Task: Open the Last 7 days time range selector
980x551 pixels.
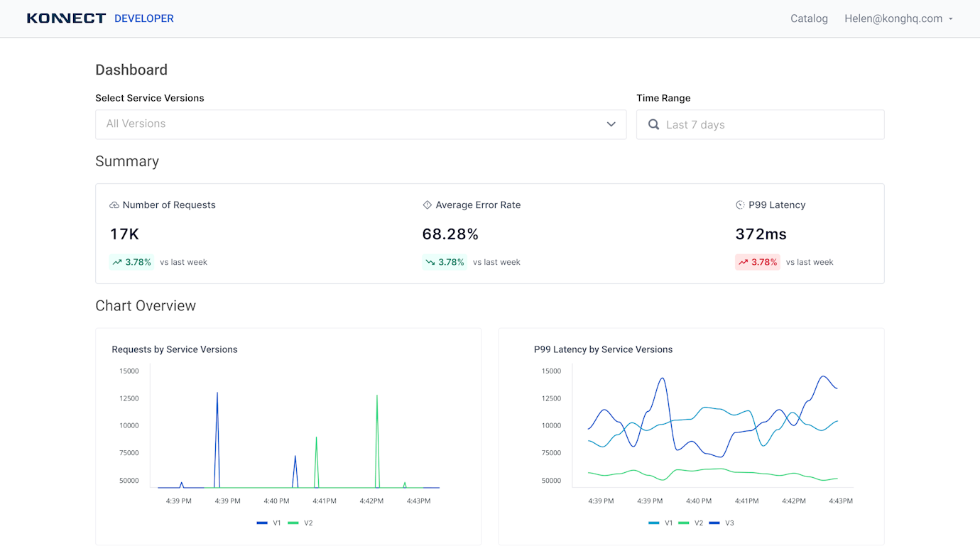Action: (760, 124)
